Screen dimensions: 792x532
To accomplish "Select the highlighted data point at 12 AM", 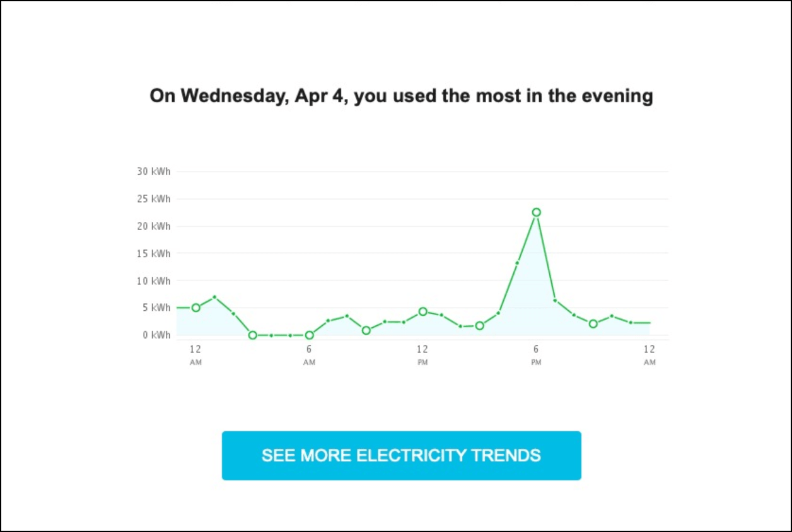I will [x=196, y=308].
